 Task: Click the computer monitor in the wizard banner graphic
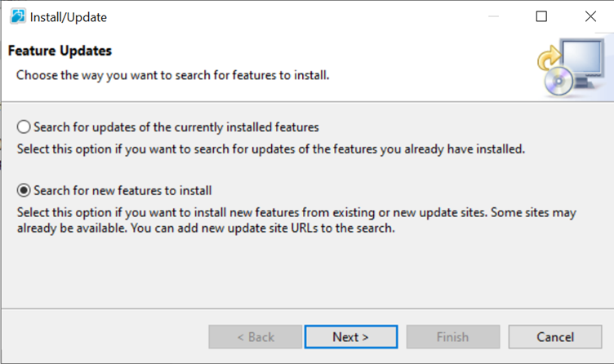582,59
